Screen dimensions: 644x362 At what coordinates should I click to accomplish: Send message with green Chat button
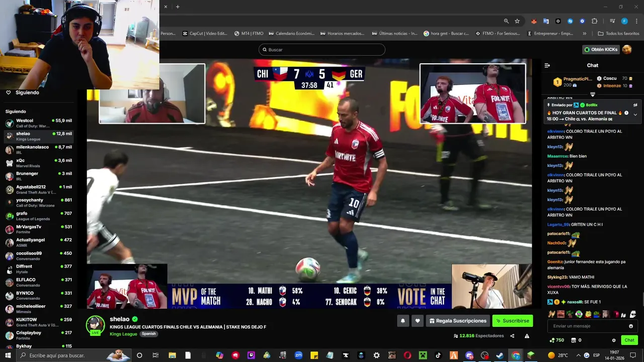pos(629,340)
